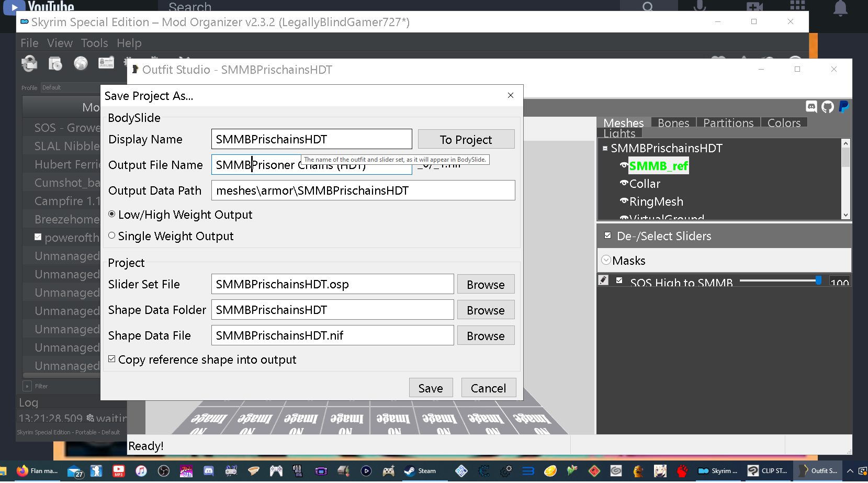The width and height of the screenshot is (868, 483).
Task: Click the Display Name input field
Action: (x=311, y=139)
